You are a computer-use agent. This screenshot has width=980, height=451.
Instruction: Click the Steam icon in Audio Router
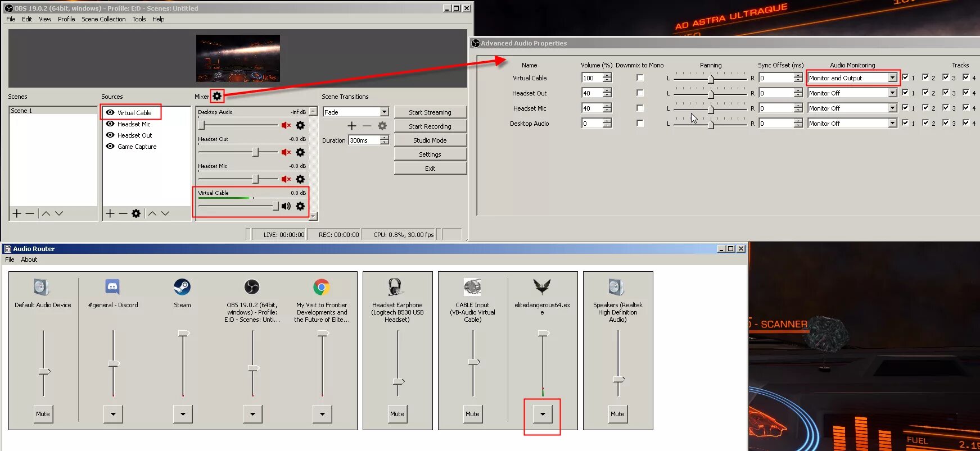point(182,287)
